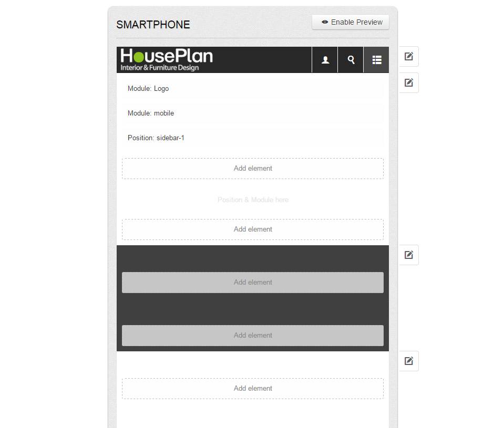The image size is (504, 428).
Task: Click the Position & Module here placeholder
Action: coord(253,200)
